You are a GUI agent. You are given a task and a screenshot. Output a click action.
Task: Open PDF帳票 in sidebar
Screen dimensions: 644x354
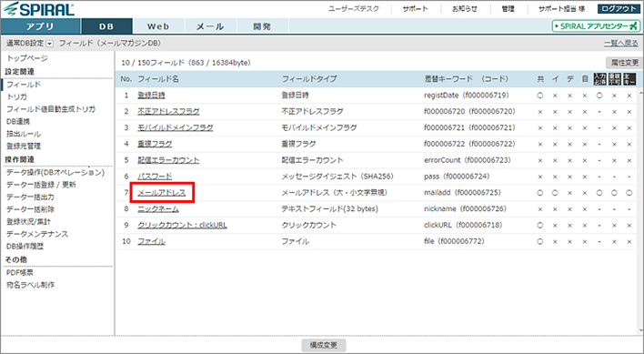pos(20,273)
